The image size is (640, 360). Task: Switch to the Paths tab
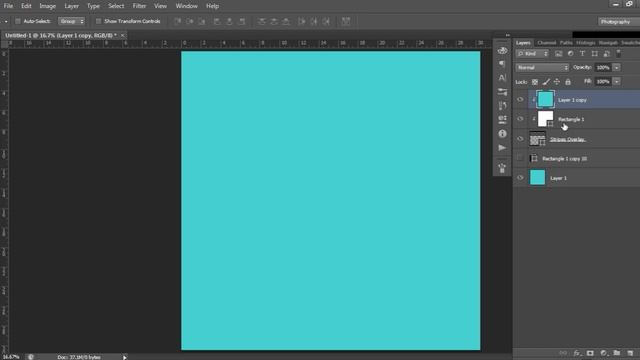point(566,43)
